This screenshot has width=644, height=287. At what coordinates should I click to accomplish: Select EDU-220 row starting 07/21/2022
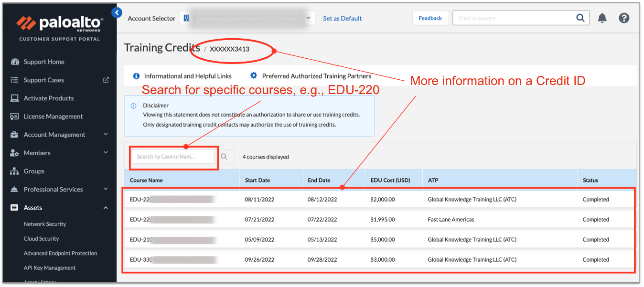(380, 220)
